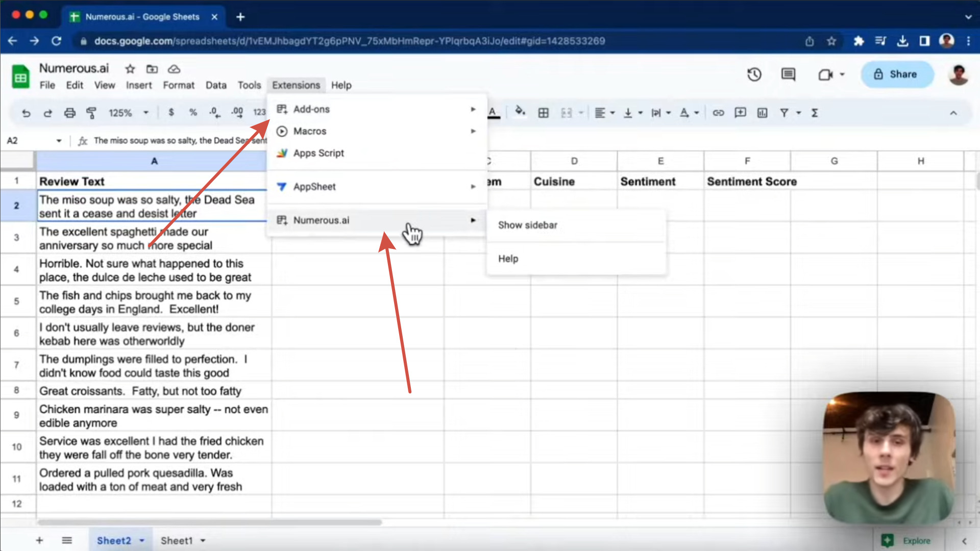Click the Create a filter icon
This screenshot has width=980, height=551.
tap(784, 113)
